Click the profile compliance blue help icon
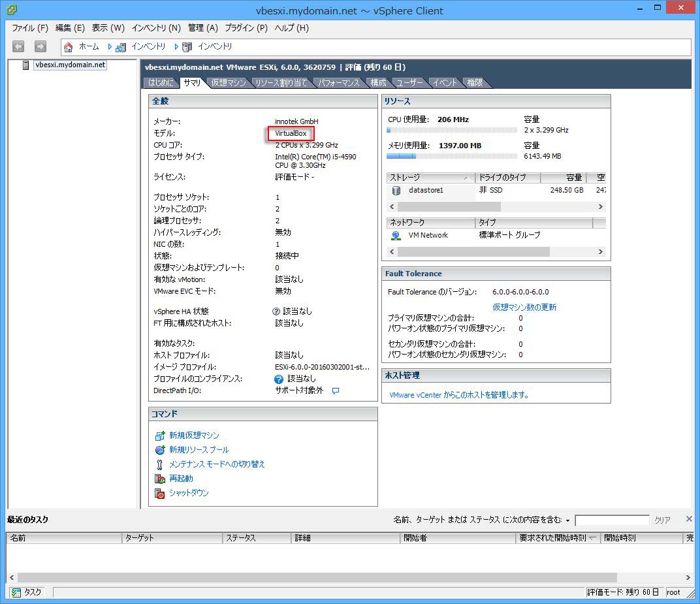This screenshot has height=604, width=700. pyautogui.click(x=279, y=379)
